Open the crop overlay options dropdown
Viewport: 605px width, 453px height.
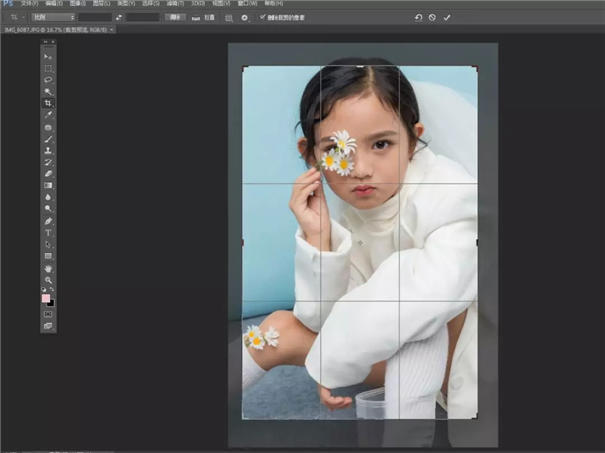[x=228, y=17]
